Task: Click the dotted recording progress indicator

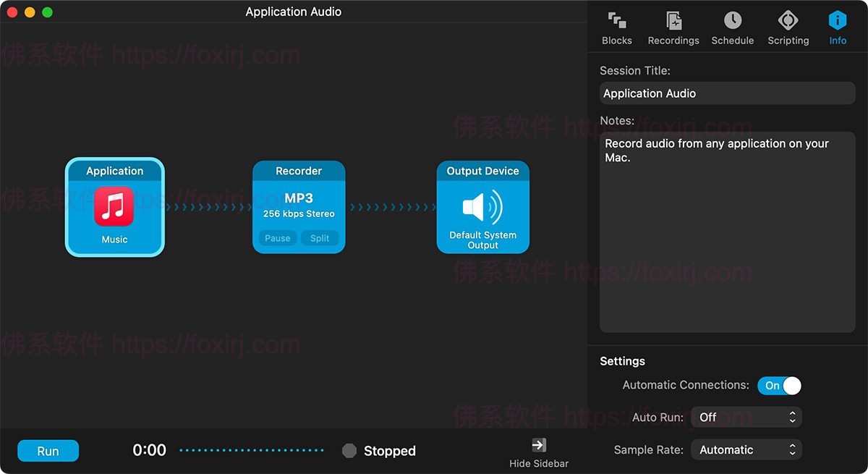Action: (x=251, y=450)
